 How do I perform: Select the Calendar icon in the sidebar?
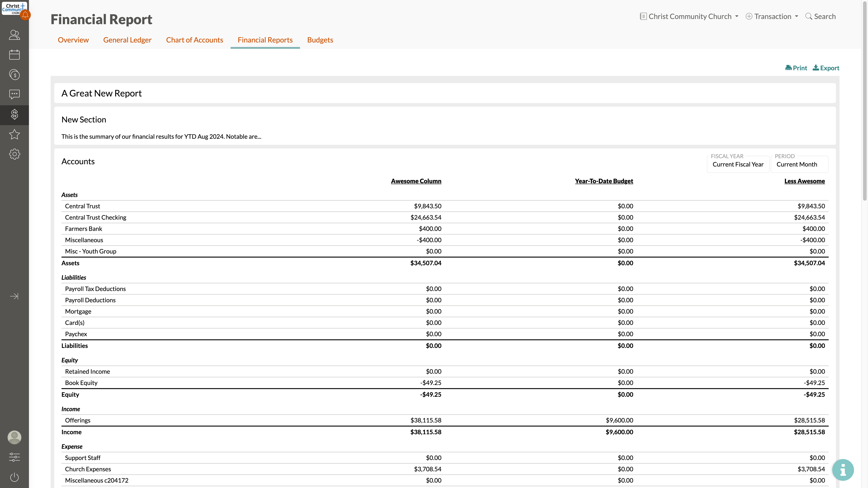14,54
